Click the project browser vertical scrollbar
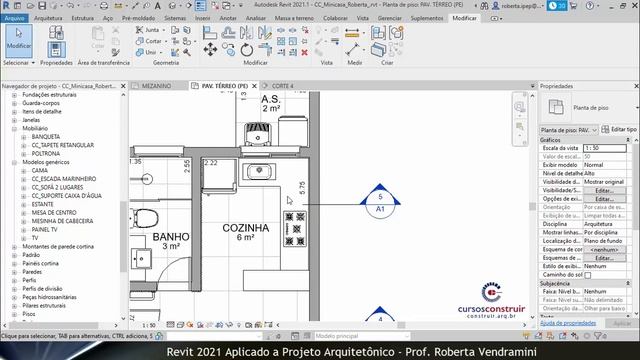The width and height of the screenshot is (640, 360). (x=123, y=236)
